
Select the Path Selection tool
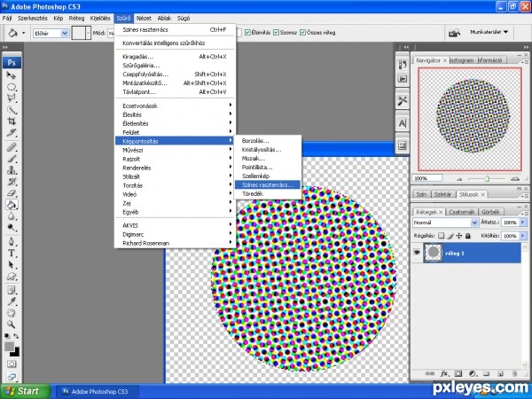pos(12,264)
